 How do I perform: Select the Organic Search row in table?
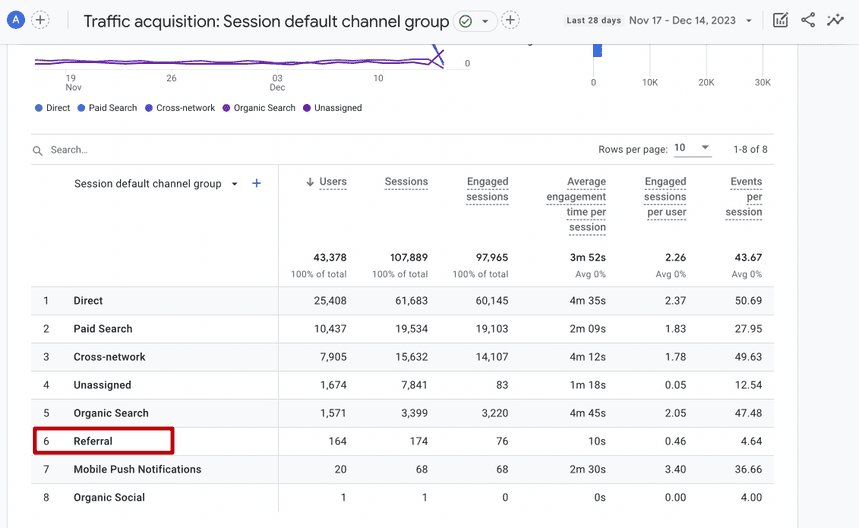click(402, 413)
